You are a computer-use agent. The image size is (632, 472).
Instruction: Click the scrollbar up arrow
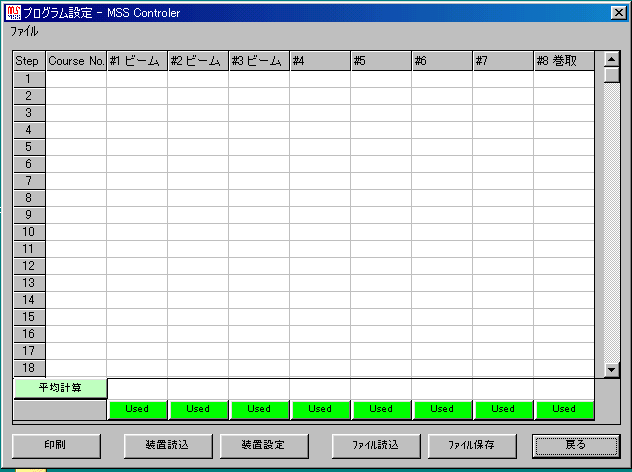[612, 59]
